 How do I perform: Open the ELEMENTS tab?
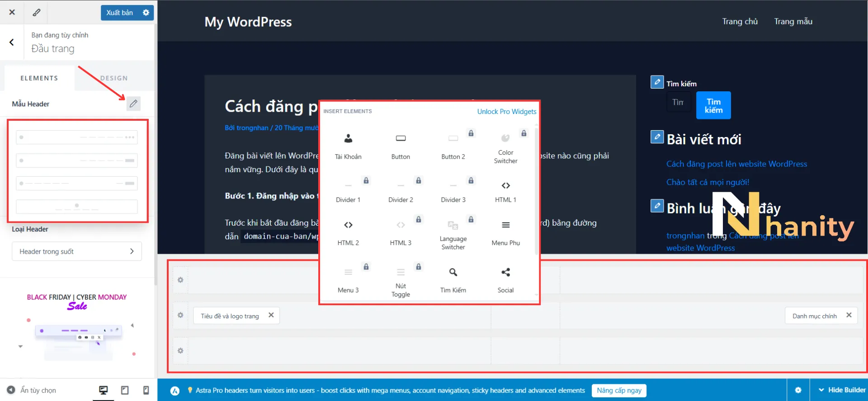point(39,78)
